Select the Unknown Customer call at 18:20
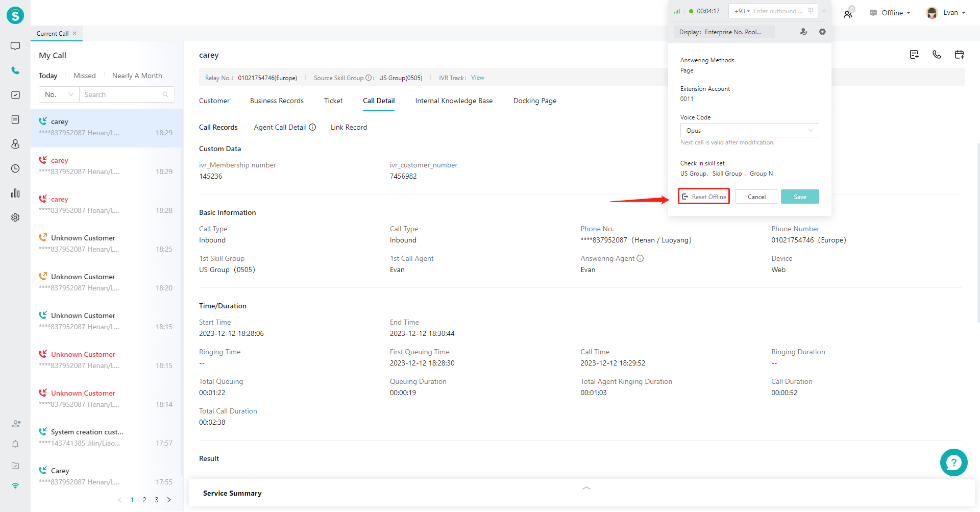 (x=106, y=282)
